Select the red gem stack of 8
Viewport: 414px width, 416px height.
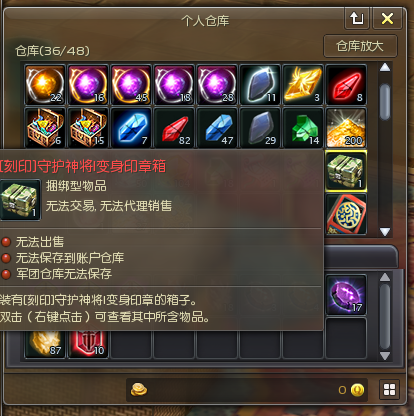[x=346, y=85]
